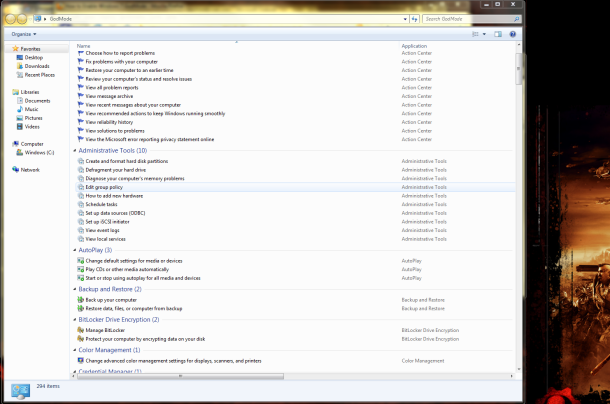Open the address bar history dropdown arrow

(x=405, y=19)
